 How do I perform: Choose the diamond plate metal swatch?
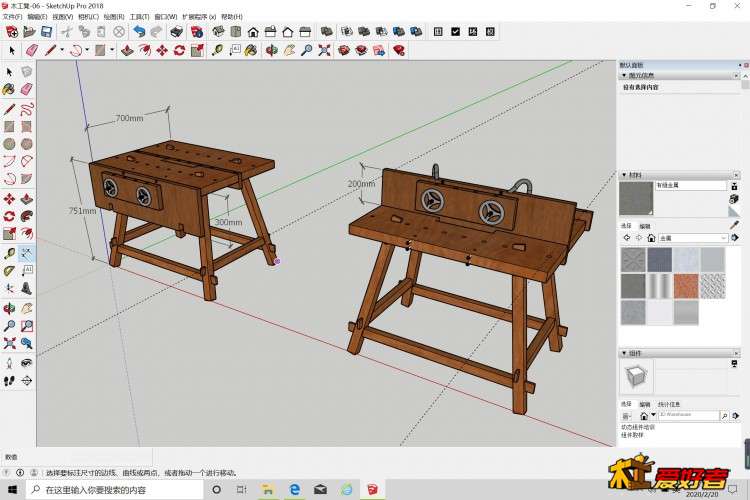click(x=712, y=286)
